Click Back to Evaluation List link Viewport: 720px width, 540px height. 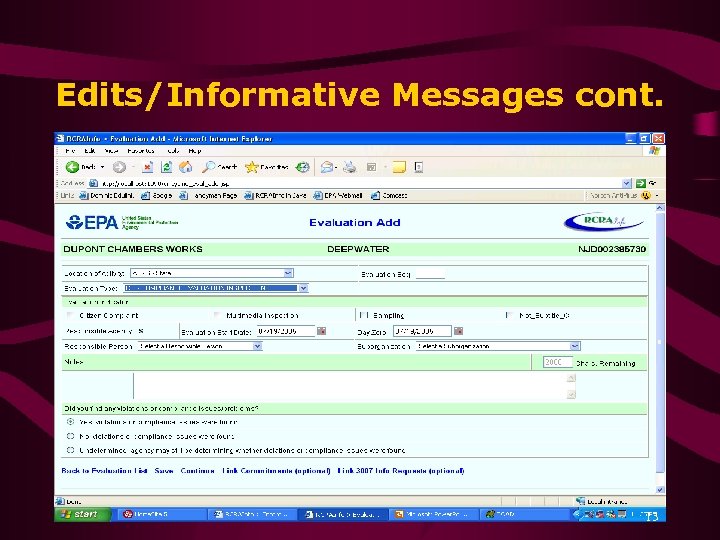coord(105,471)
